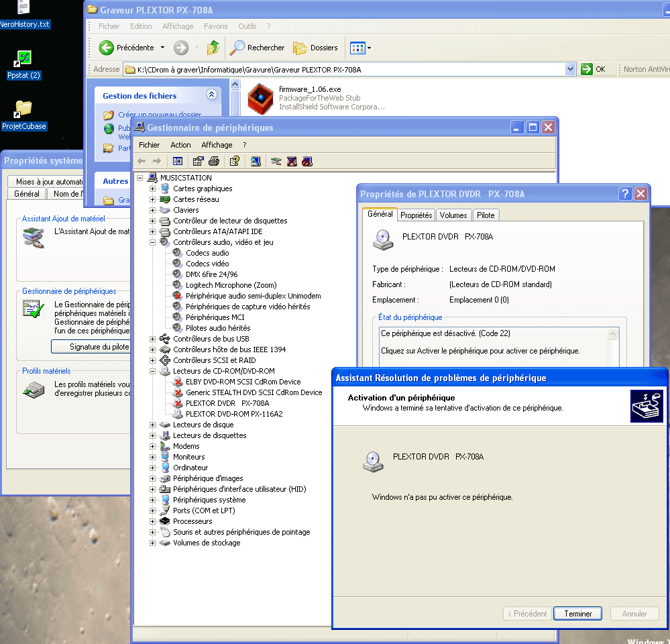Select 'Souris et autres périphériques de pointage' row
This screenshot has width=670, height=644.
241,532
